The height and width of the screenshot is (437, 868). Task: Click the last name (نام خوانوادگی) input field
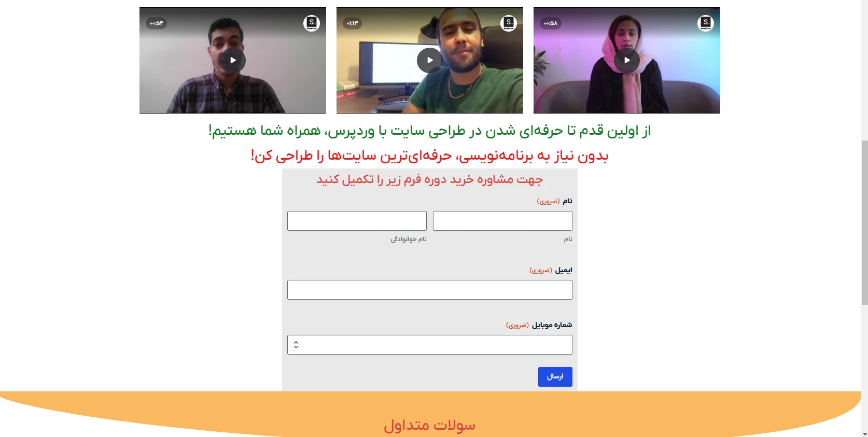point(357,221)
